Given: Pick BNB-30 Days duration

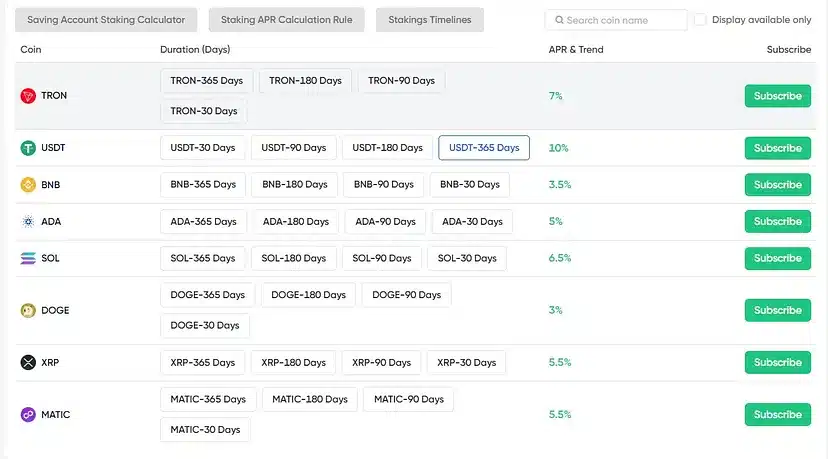Looking at the screenshot, I should 470,185.
